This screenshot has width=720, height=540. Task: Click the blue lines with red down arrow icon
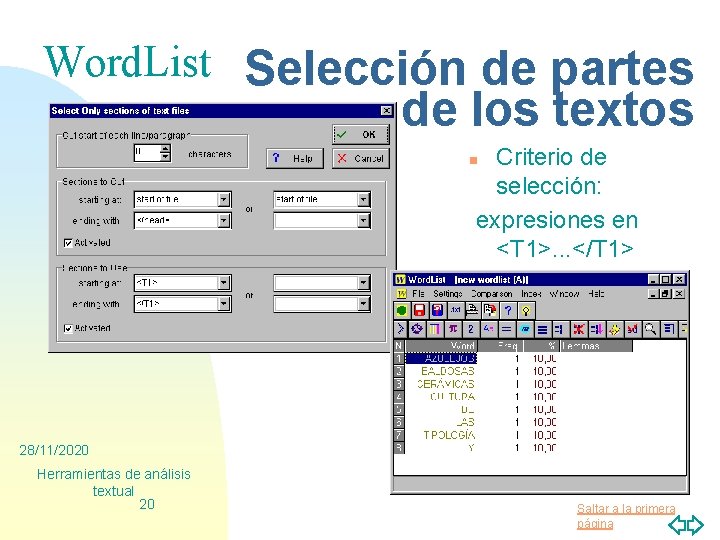596,329
